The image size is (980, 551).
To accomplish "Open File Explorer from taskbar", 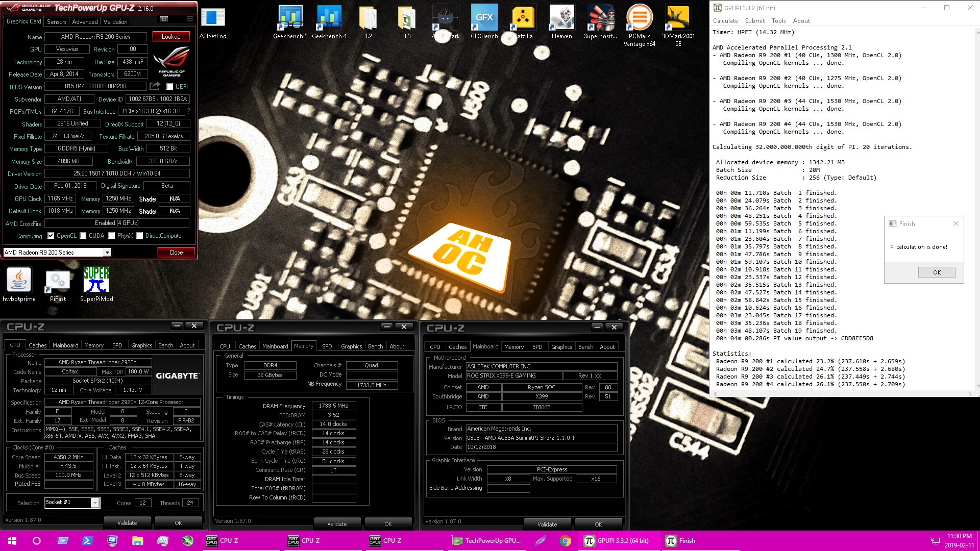I will [x=137, y=541].
